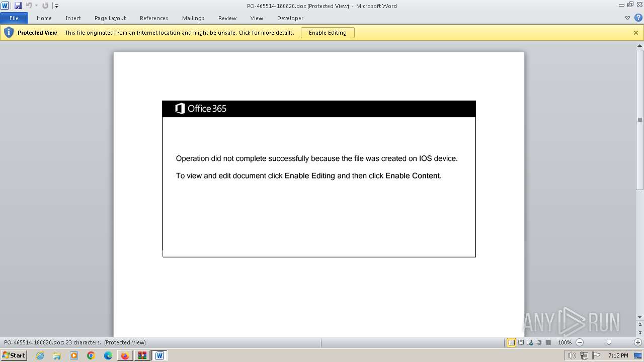644x362 pixels.
Task: Click the network tray icon
Action: coord(584,355)
